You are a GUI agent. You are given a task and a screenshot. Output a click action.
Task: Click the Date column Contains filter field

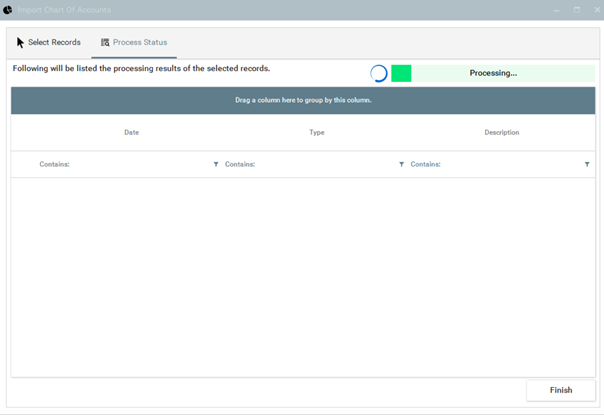pos(120,164)
